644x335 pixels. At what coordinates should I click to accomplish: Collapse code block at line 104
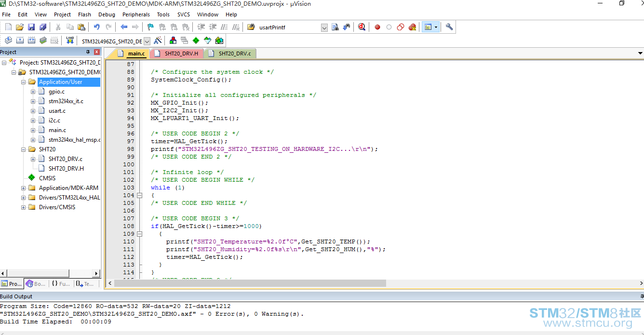point(140,195)
